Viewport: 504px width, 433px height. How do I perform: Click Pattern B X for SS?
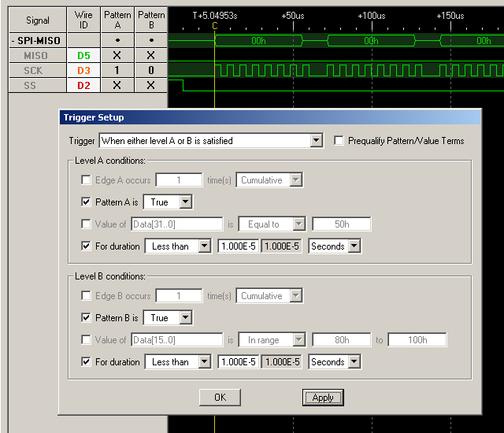(x=150, y=85)
